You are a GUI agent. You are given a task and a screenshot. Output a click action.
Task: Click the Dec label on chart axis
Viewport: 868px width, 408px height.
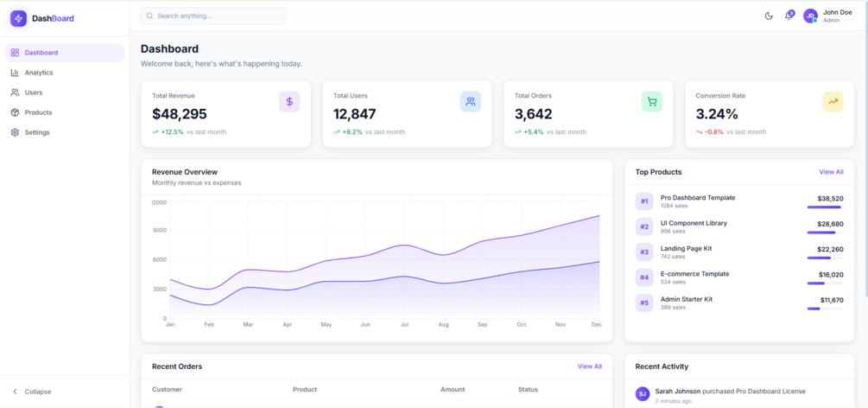tap(596, 324)
